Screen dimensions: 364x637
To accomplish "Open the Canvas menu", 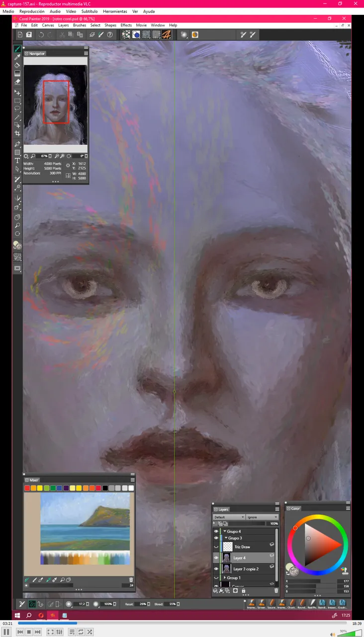I will [48, 25].
